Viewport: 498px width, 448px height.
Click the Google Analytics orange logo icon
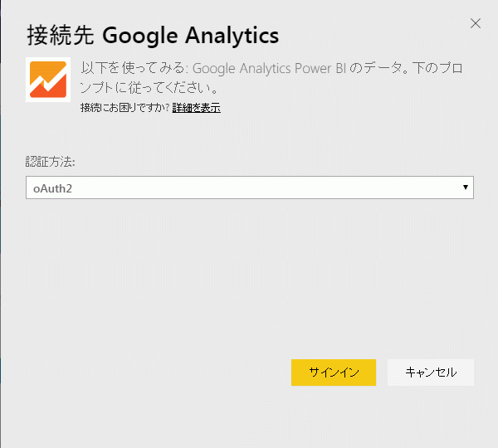coord(48,80)
